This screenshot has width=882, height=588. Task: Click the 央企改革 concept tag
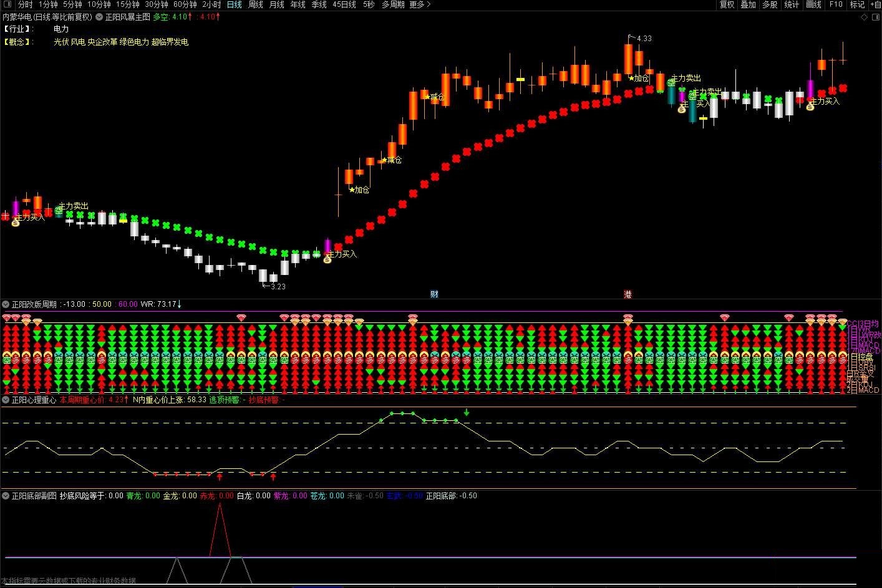(x=102, y=42)
